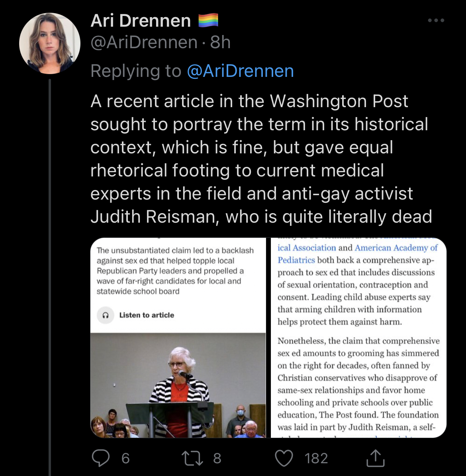Open the right screenshot image with article text
The image size is (466, 476).
[358, 337]
